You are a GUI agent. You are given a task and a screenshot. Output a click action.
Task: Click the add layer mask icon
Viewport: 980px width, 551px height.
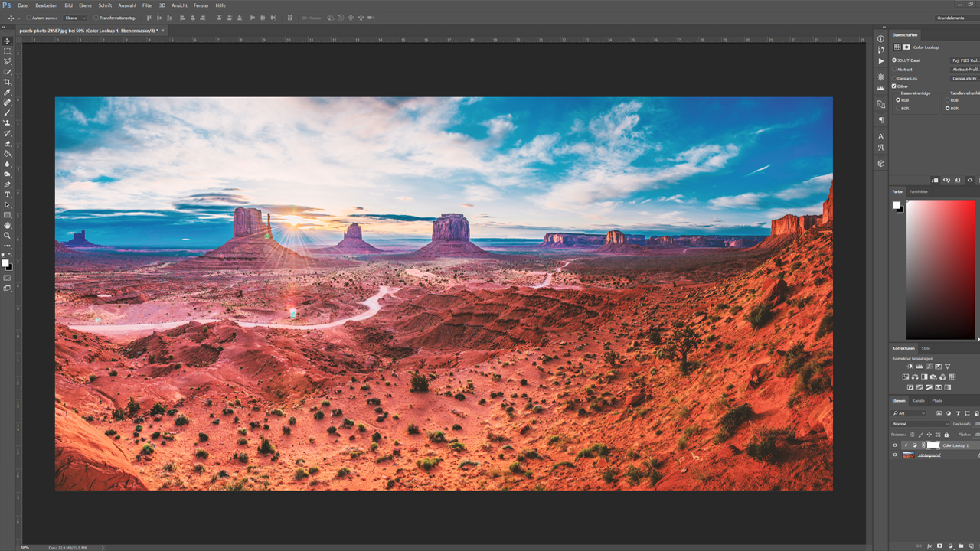939,546
